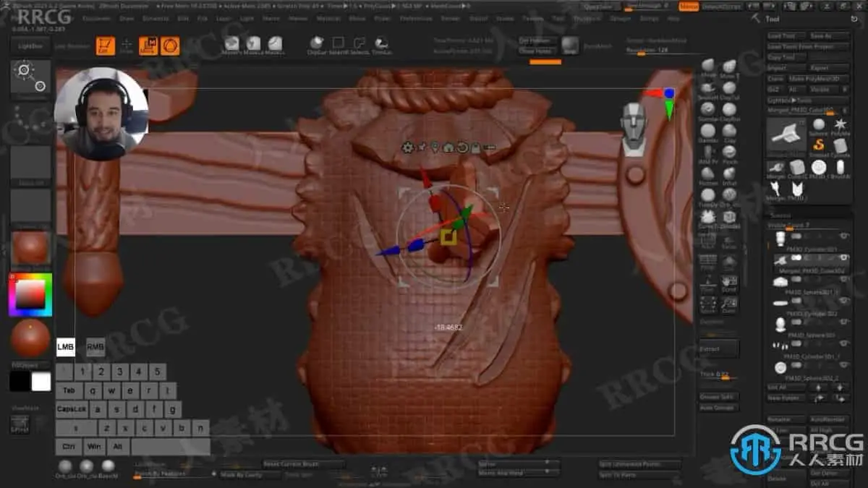868x488 pixels.
Task: Toggle the DynaMesh sphere button
Action: 570,44
